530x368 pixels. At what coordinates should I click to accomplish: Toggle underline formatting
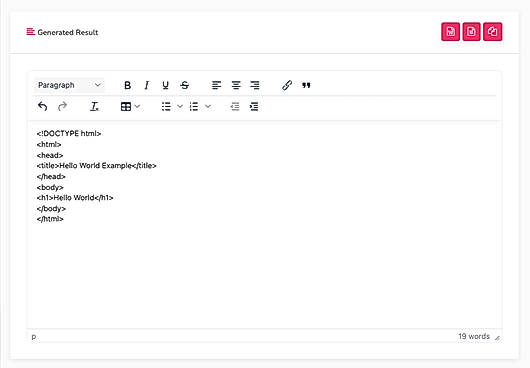165,85
